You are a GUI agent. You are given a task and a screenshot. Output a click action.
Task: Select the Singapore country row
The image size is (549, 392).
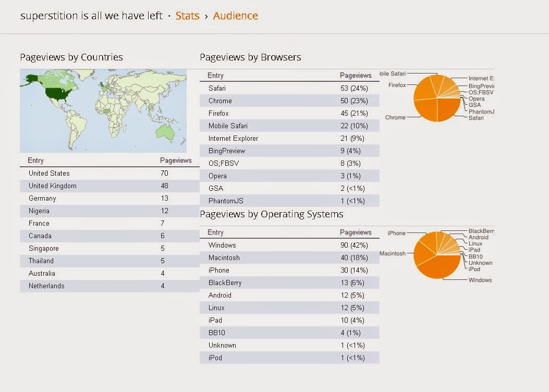[x=109, y=249]
